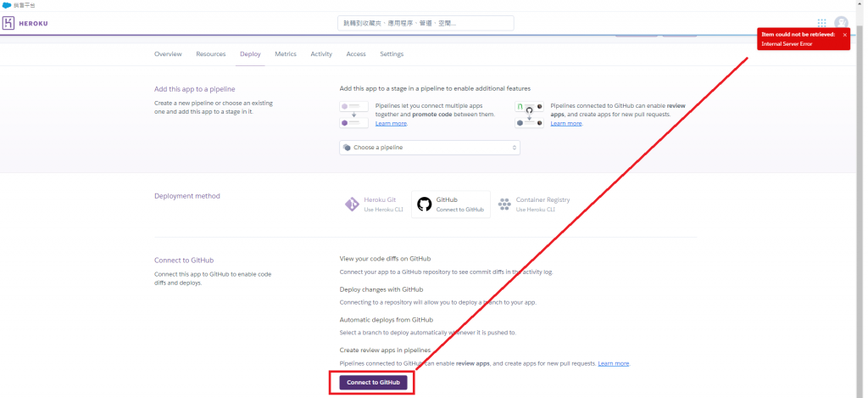Select the Container Registry hexagon icon
Viewport: 868px width, 398px height.
(504, 205)
